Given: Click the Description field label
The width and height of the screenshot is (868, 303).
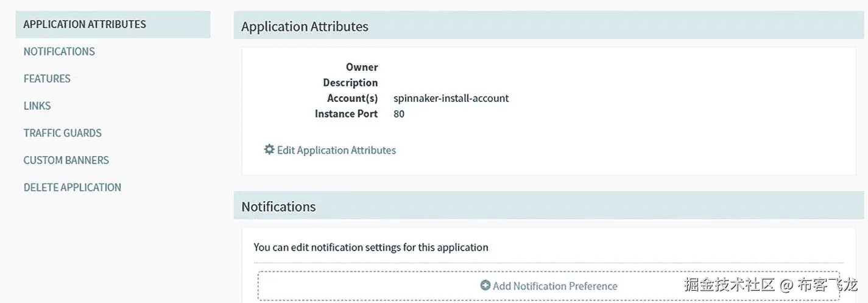Looking at the screenshot, I should (350, 83).
